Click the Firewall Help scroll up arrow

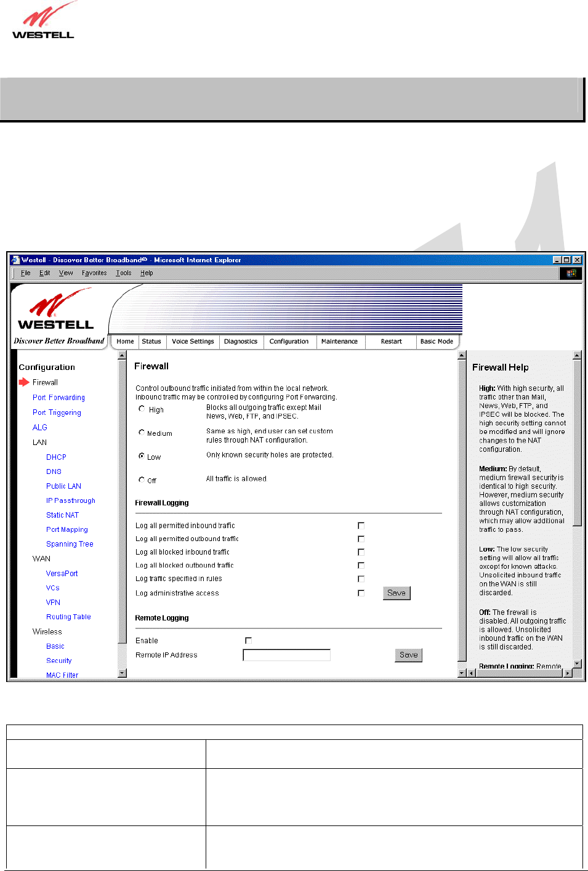tap(577, 355)
